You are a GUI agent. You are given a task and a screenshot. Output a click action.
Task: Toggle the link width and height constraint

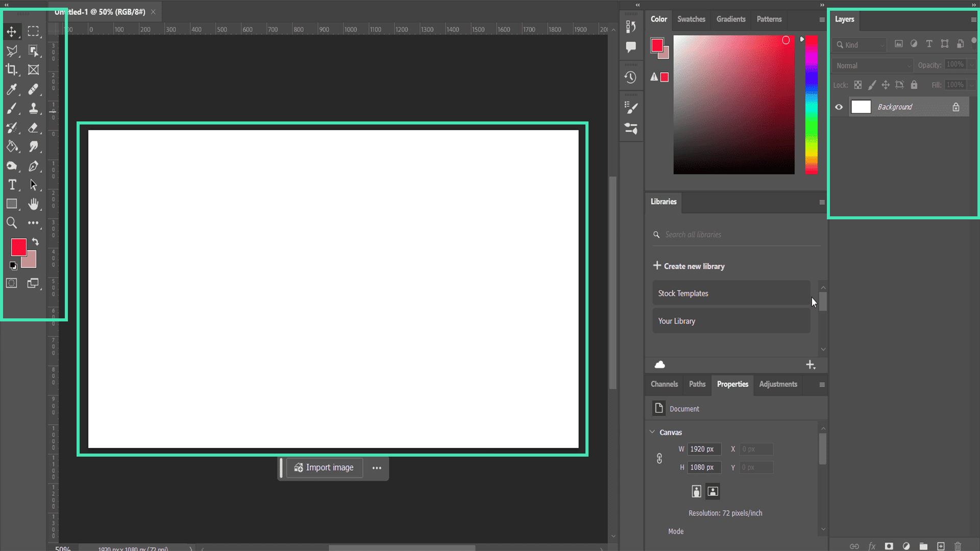659,458
